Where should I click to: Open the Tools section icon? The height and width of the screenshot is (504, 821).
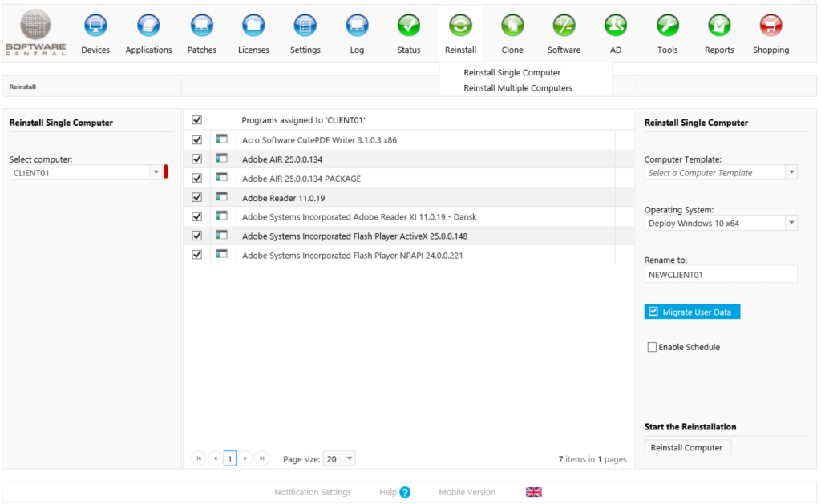point(668,25)
